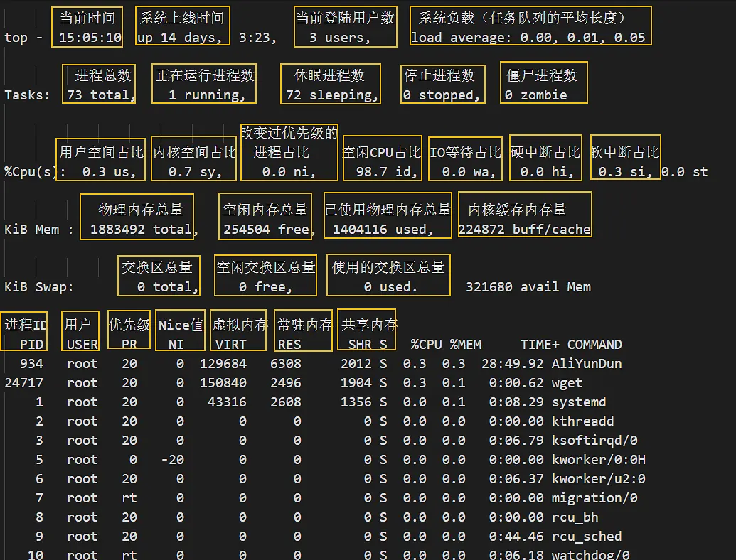Click the 321680 avail Mem text
Screen dimensions: 736x560
coord(528,286)
